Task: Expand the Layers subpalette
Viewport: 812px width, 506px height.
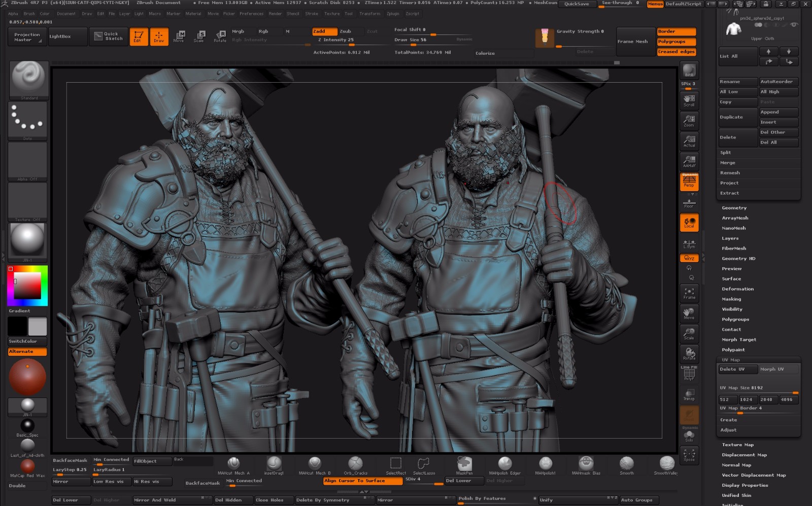Action: 730,238
